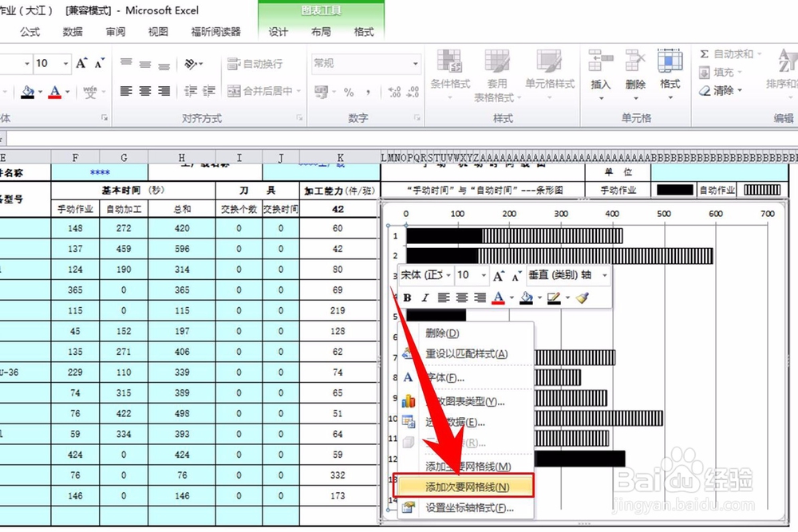Open the font size dropdown on the mini toolbar
Screen dimensions: 798x532
point(483,275)
